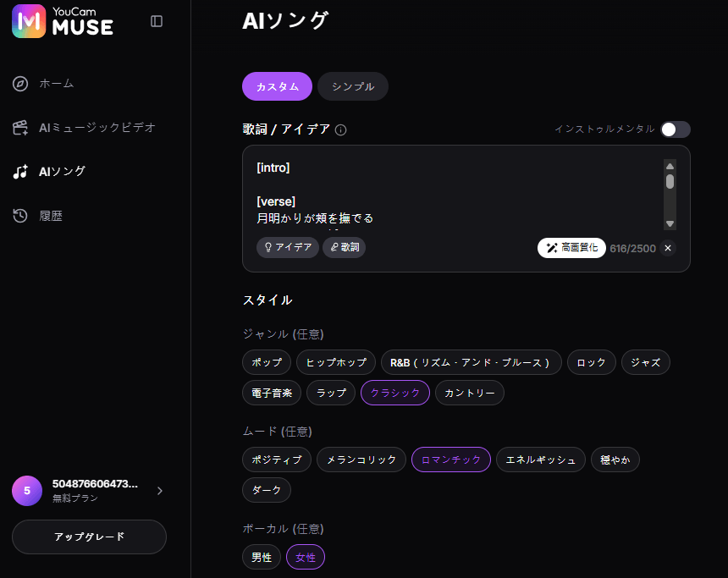Viewport: 728px width, 578px height.
Task: Click the clapperboard icon for AIミュージックビデオ
Action: click(20, 127)
